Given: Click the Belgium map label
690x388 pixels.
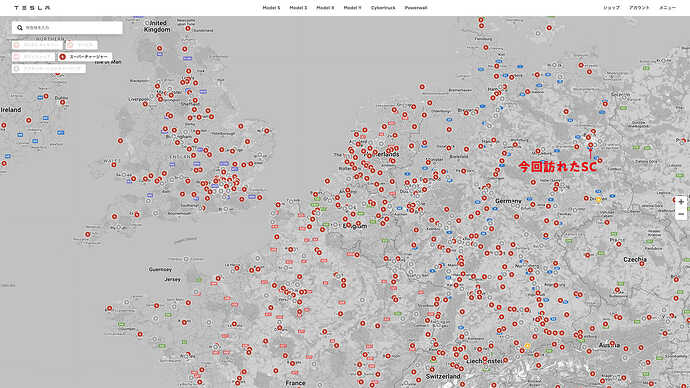Looking at the screenshot, I should (x=355, y=226).
